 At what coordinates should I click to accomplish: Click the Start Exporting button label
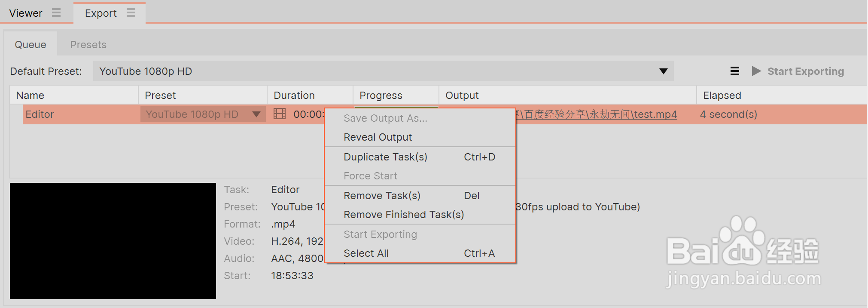(806, 71)
